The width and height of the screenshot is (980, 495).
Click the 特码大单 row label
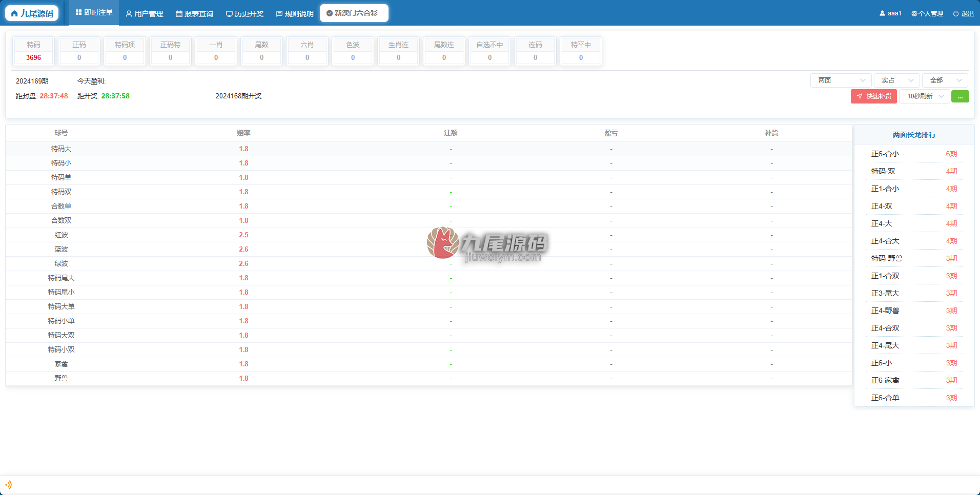click(61, 306)
